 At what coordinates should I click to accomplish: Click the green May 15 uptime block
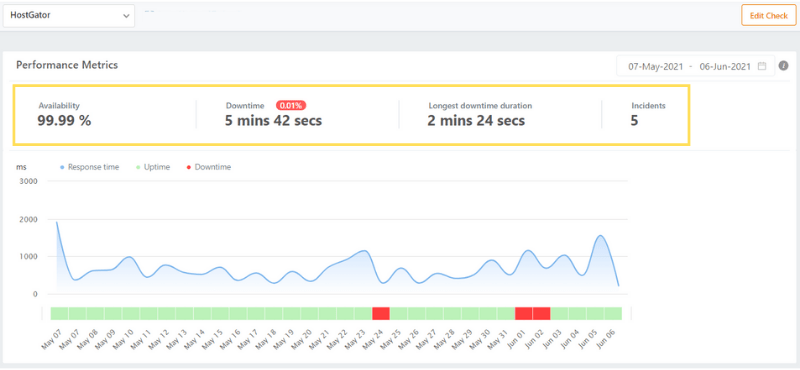click(220, 313)
